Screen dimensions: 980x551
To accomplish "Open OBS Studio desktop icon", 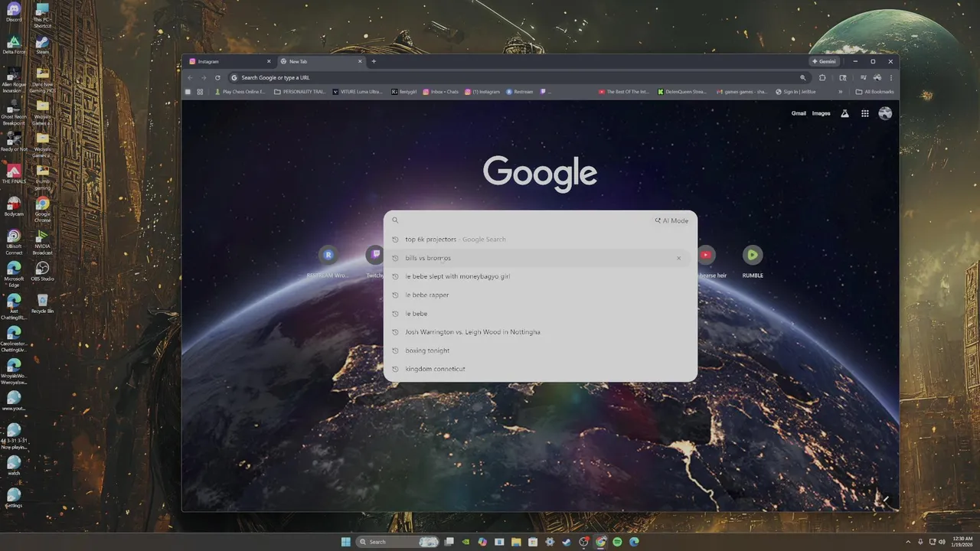I will click(x=42, y=272).
